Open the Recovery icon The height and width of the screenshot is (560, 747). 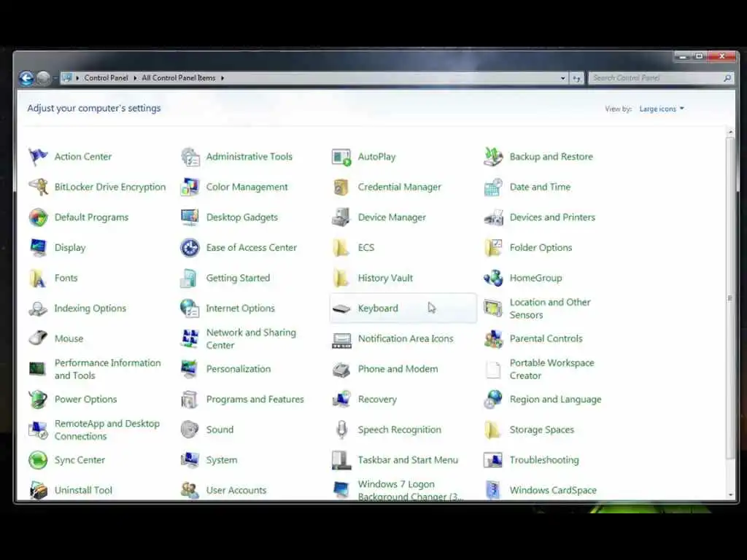click(x=341, y=399)
